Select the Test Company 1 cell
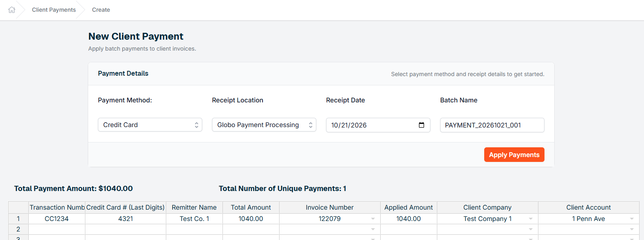The height and width of the screenshot is (240, 644). point(487,219)
